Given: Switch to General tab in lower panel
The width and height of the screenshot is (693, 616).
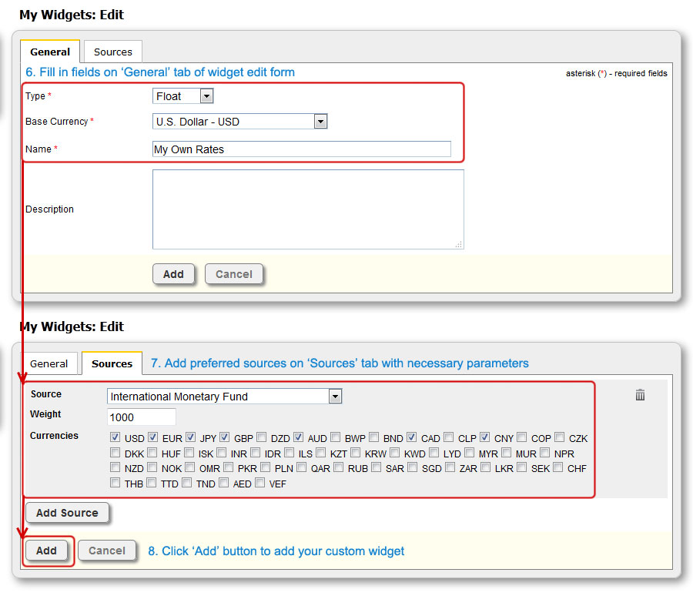Looking at the screenshot, I should [x=49, y=363].
